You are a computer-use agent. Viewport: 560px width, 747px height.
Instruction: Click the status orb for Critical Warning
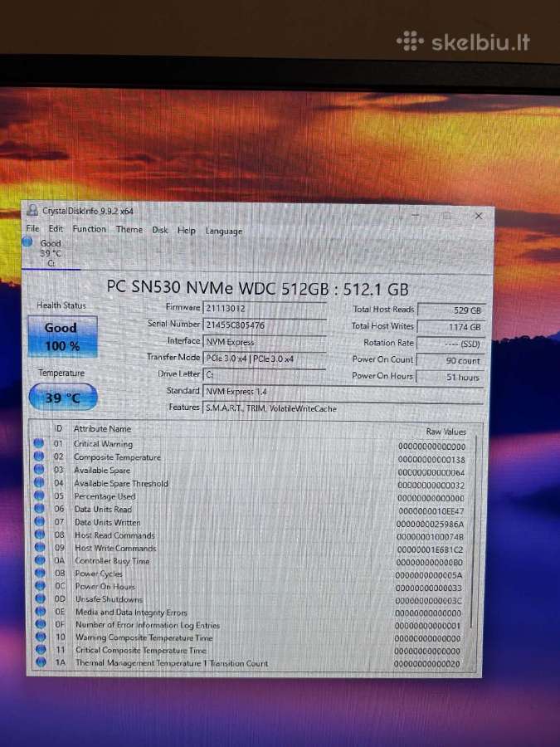[x=38, y=443]
